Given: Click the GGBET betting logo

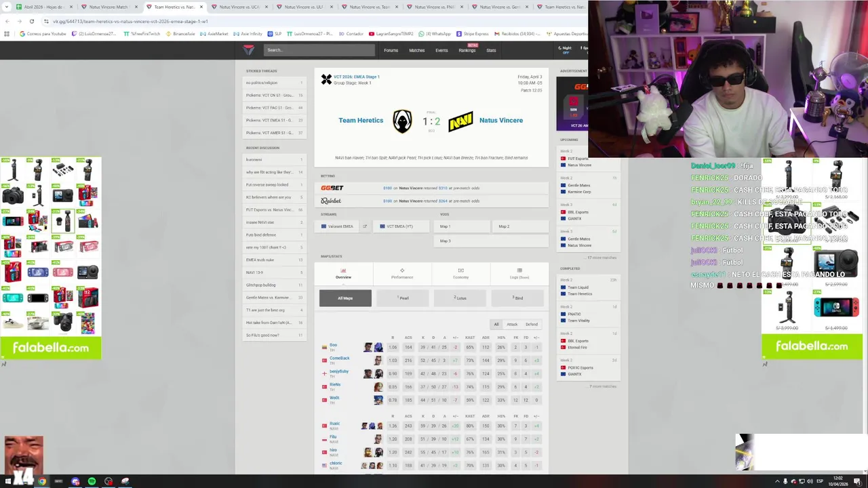Looking at the screenshot, I should 332,188.
